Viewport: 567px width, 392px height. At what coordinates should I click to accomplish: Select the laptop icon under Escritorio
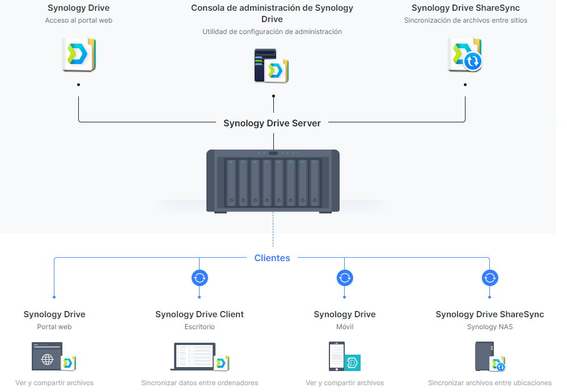[193, 356]
